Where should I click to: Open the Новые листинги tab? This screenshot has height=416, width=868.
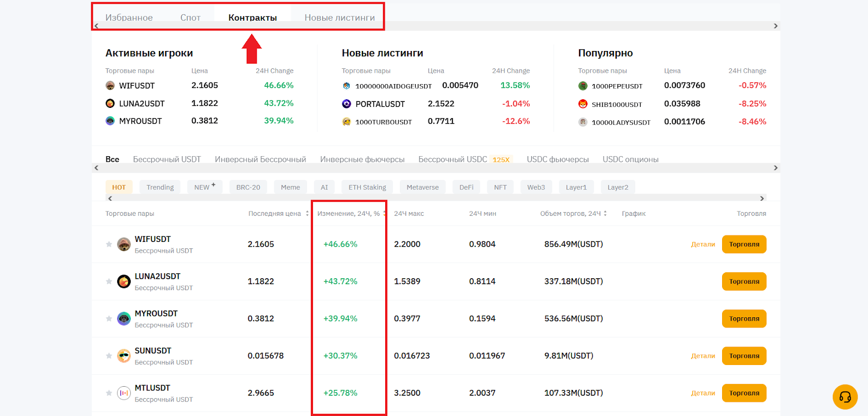pyautogui.click(x=340, y=17)
